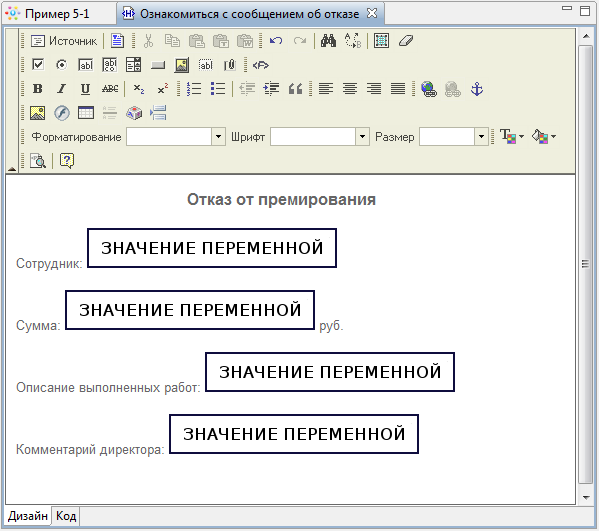Insert a selection list field
The image size is (599, 531).
click(134, 65)
